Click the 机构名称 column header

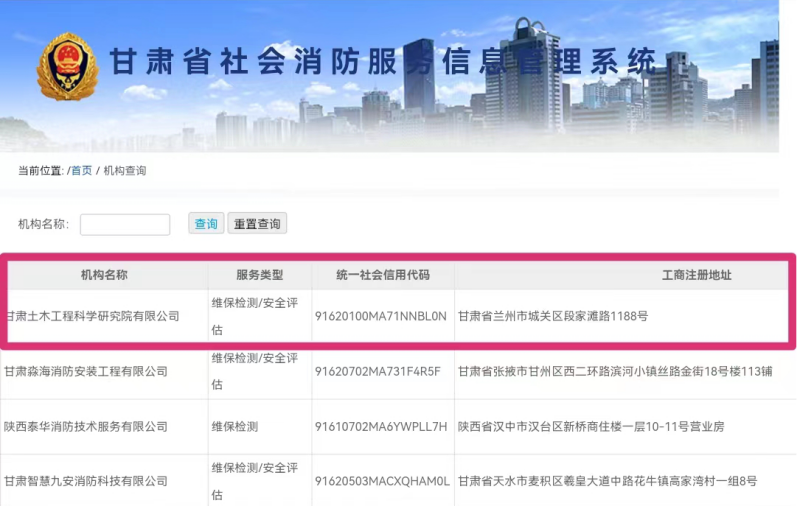coord(104,275)
